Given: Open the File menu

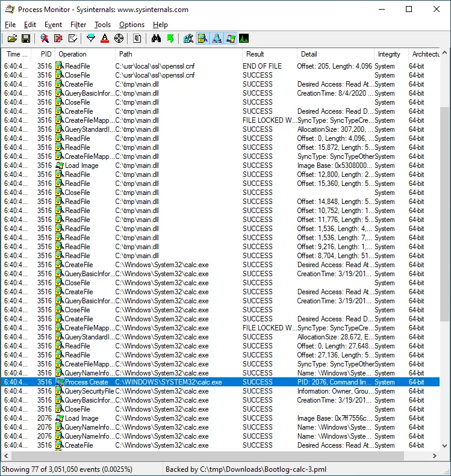Looking at the screenshot, I should [10, 25].
